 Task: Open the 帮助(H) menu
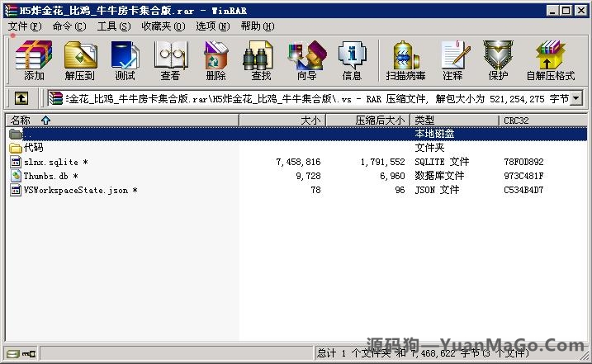pos(258,26)
